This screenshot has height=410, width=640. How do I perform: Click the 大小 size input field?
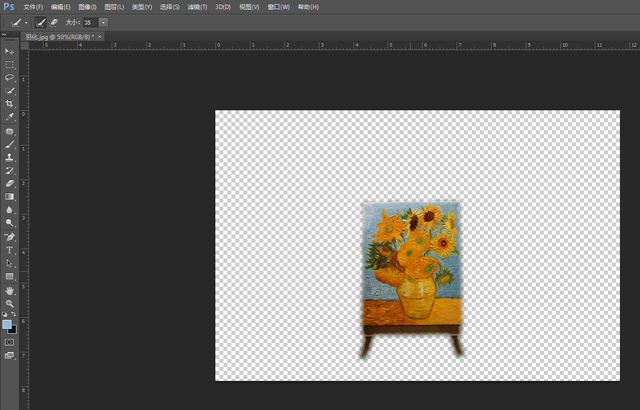[x=89, y=21]
